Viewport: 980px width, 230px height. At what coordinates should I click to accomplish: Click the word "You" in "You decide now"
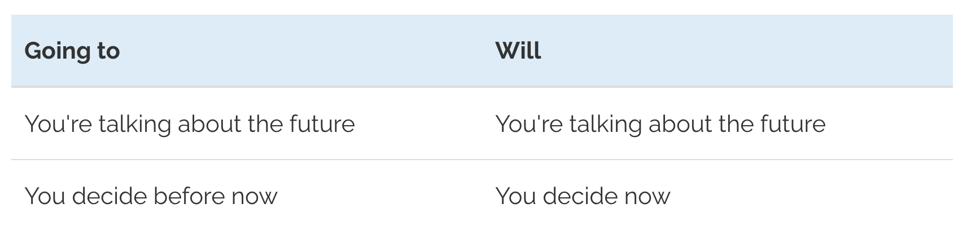516,196
